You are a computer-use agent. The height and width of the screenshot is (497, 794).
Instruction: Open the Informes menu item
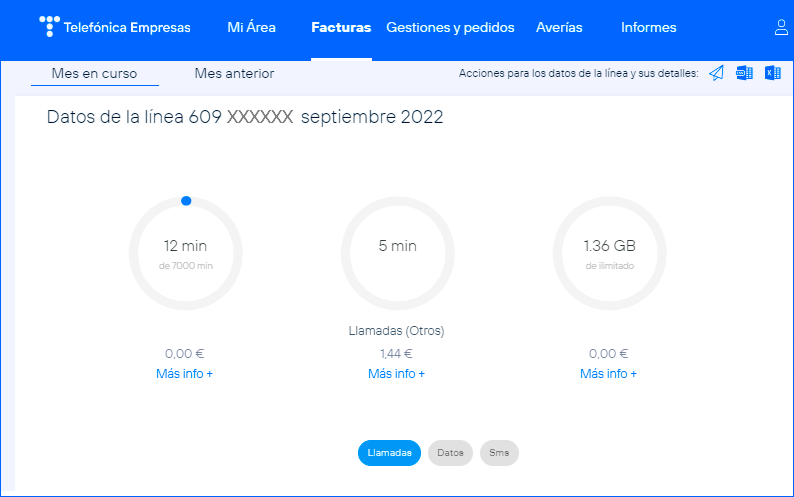pos(648,27)
